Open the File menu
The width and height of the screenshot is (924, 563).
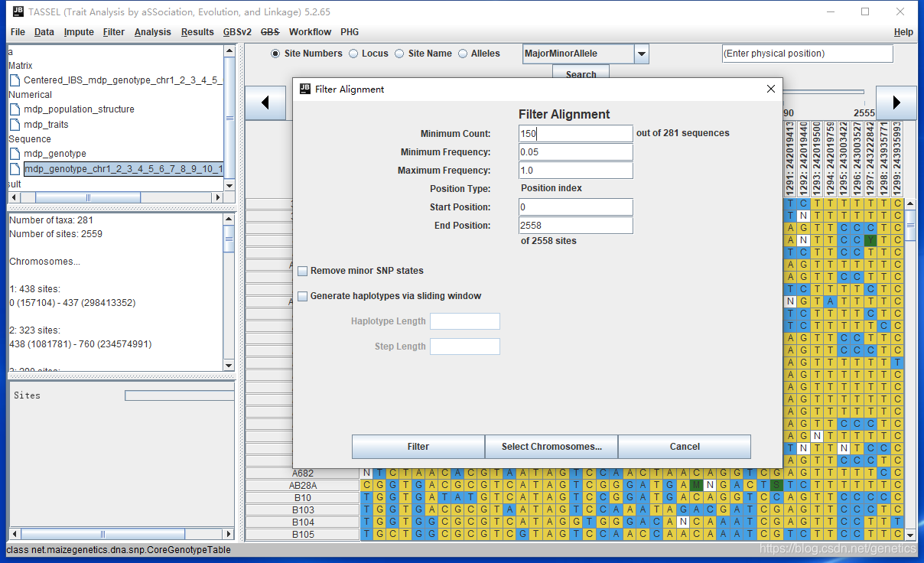coord(18,32)
